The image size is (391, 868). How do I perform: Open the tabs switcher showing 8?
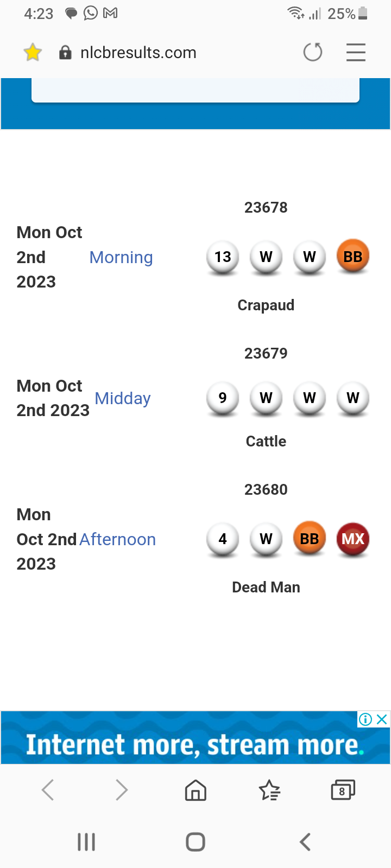[x=343, y=790]
